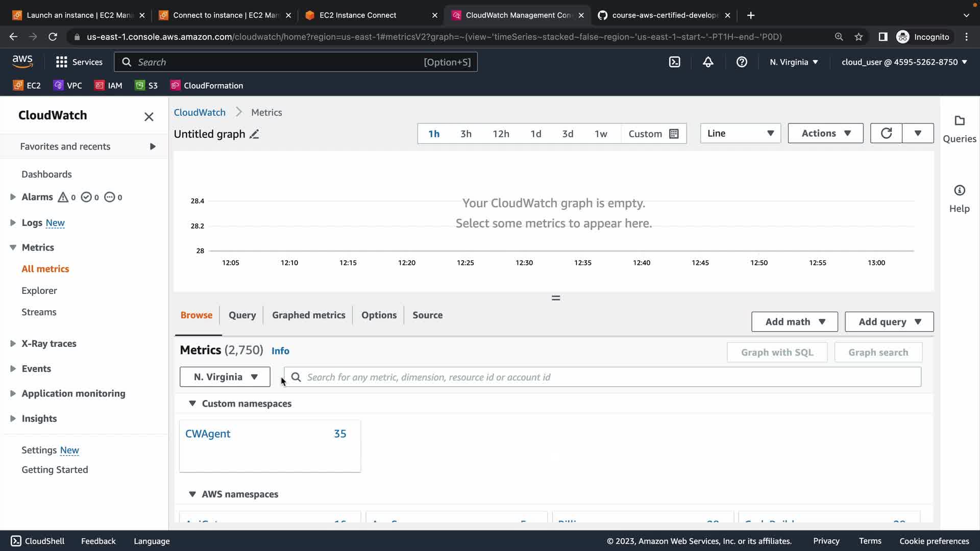Open the N. Virginia metrics region dropdown
This screenshot has height=551, width=980.
(x=225, y=377)
